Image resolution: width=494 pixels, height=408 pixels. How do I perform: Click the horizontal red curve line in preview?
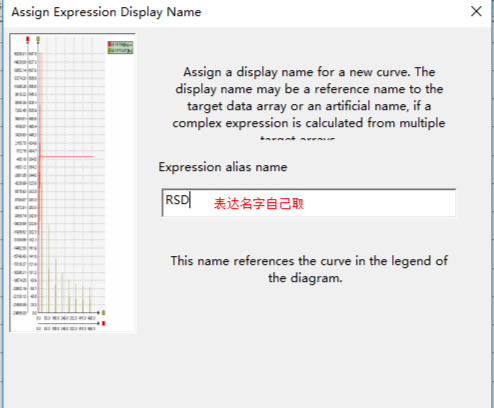(66, 156)
